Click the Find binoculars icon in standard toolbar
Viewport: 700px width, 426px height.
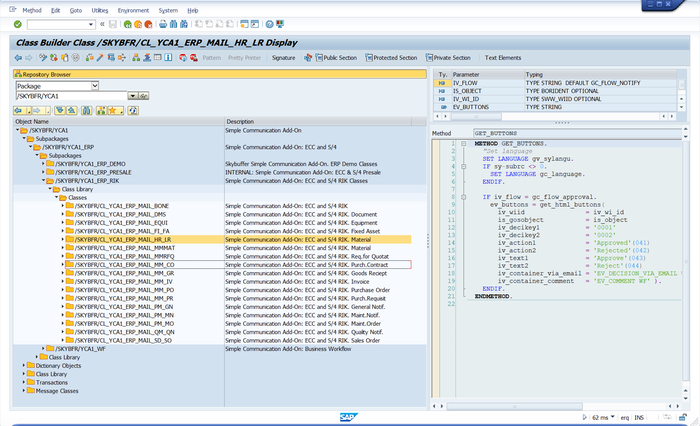pyautogui.click(x=173, y=24)
